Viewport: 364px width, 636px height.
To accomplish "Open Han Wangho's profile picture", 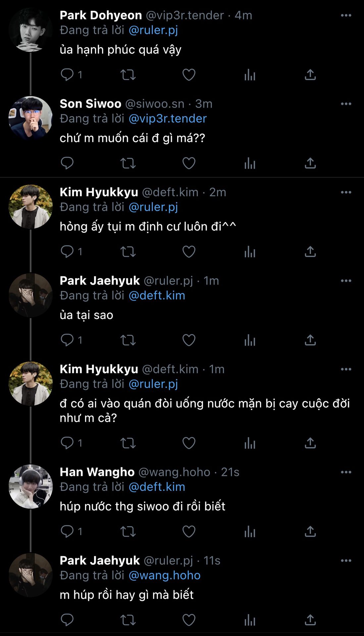I will click(x=30, y=486).
